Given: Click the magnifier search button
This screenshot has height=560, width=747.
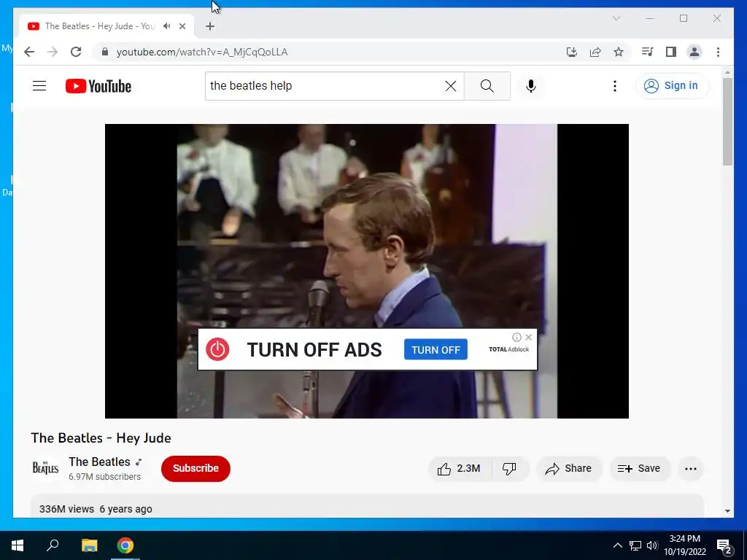Looking at the screenshot, I should point(487,86).
